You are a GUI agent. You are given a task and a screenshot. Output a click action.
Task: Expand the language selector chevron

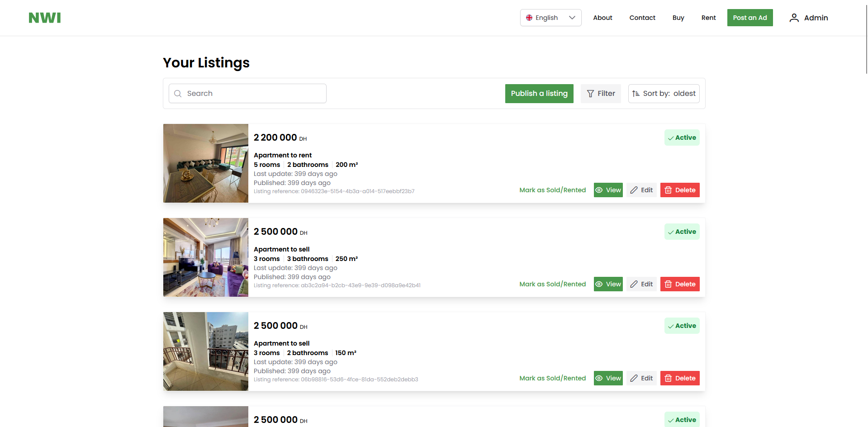[573, 18]
